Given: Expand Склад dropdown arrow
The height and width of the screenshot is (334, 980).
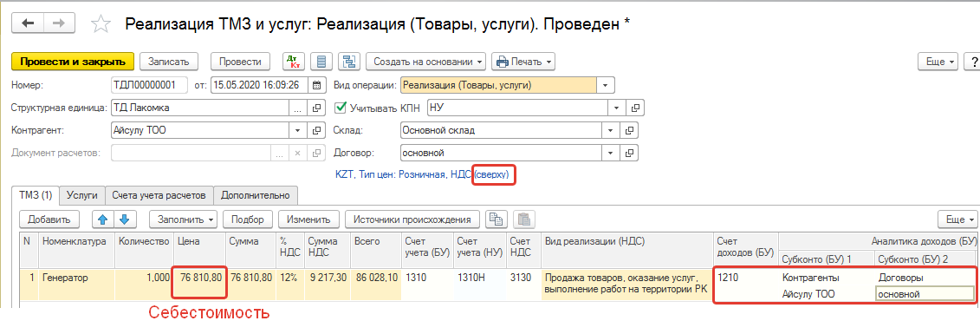Looking at the screenshot, I should coord(610,130).
